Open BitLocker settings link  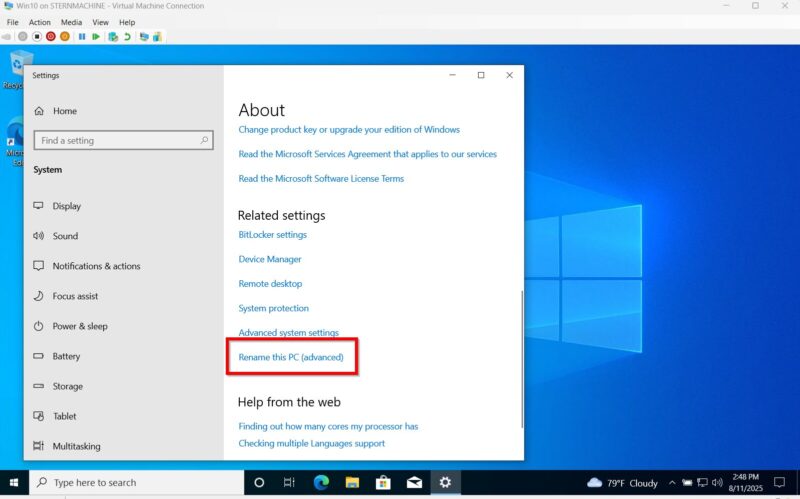point(272,235)
